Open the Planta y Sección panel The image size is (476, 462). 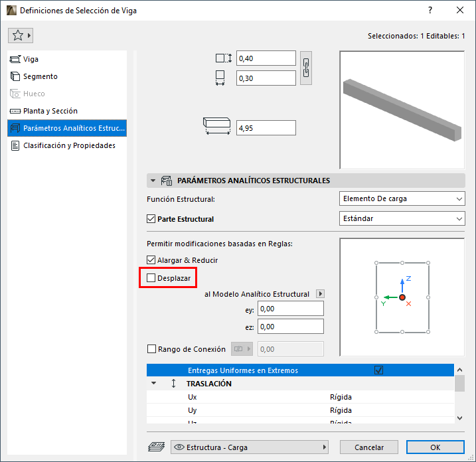point(67,111)
